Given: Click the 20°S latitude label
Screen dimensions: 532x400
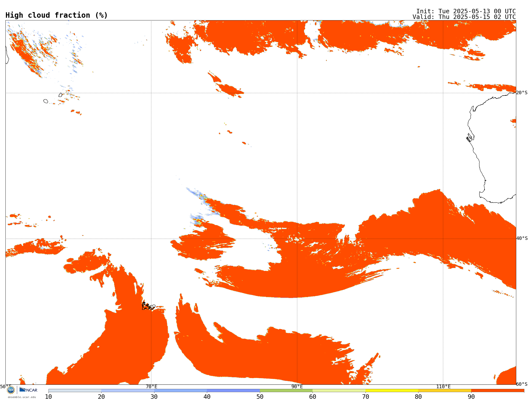Looking at the screenshot, I should (522, 93).
